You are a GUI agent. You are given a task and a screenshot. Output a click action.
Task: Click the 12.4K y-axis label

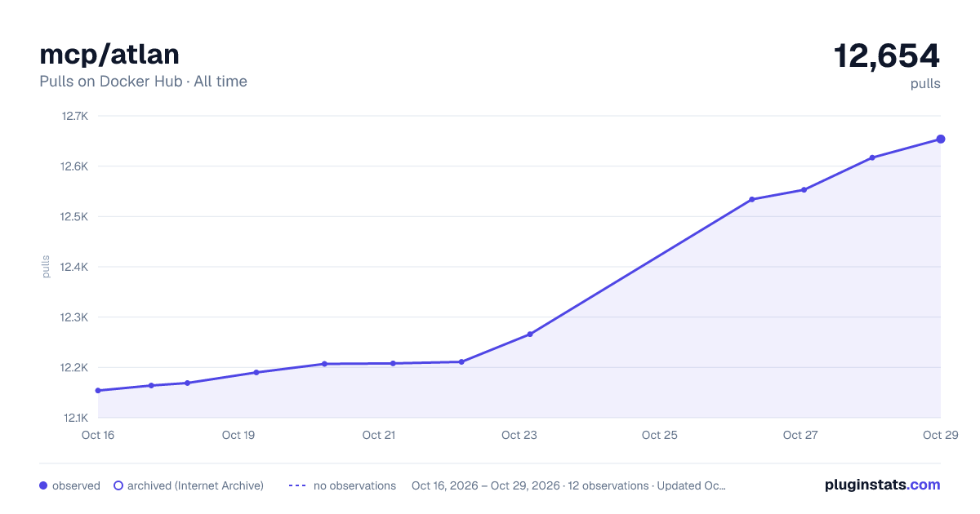(x=74, y=267)
